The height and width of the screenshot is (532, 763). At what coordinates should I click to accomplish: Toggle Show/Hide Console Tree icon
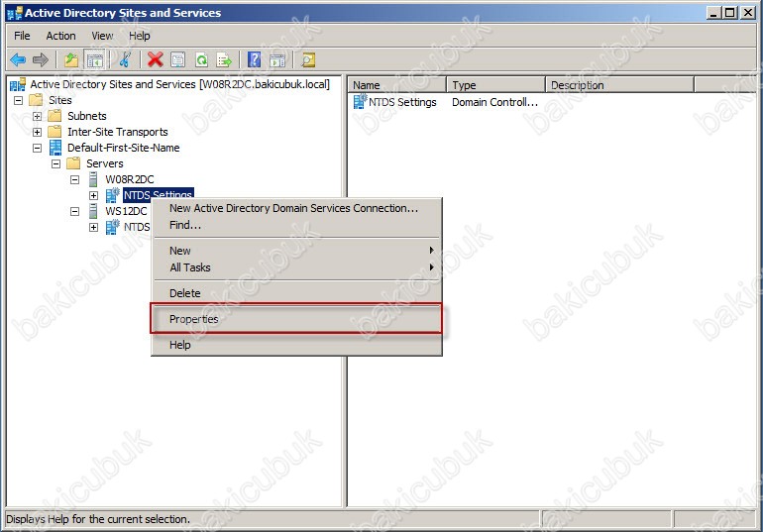click(95, 59)
